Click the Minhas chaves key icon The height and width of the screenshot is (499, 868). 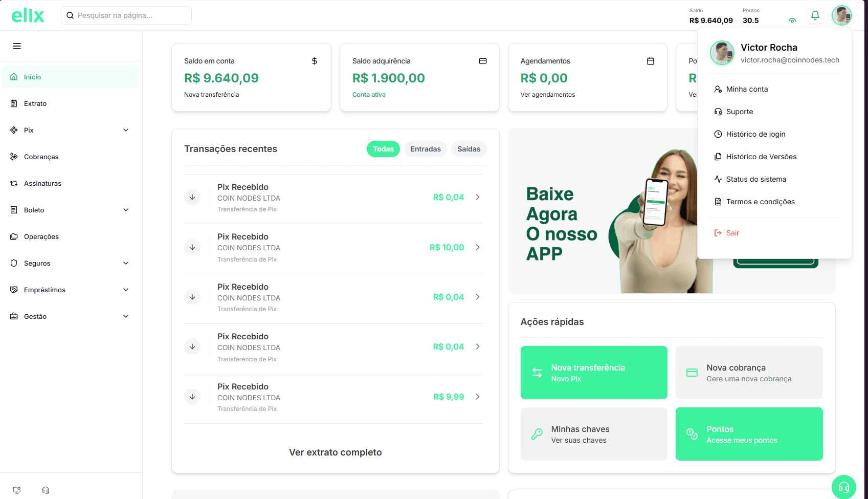537,434
